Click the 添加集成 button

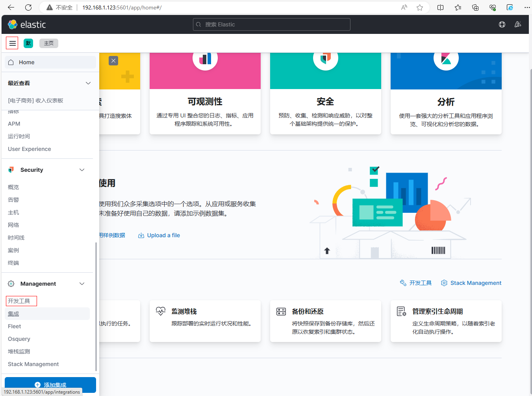tap(50, 385)
